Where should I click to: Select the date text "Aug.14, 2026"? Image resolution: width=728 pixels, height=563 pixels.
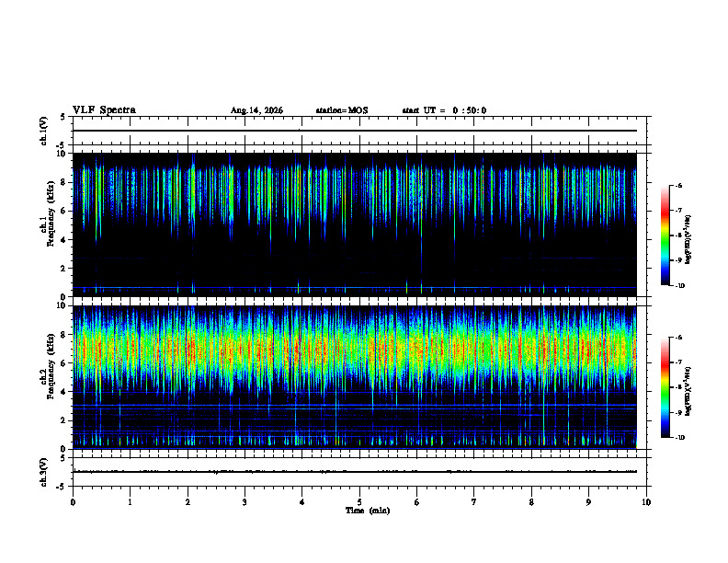(x=256, y=110)
